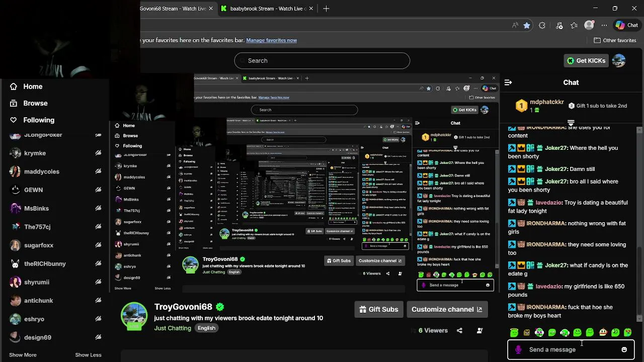Collapse sidebar channels with Show Less
The height and width of the screenshot is (362, 644).
(88, 355)
